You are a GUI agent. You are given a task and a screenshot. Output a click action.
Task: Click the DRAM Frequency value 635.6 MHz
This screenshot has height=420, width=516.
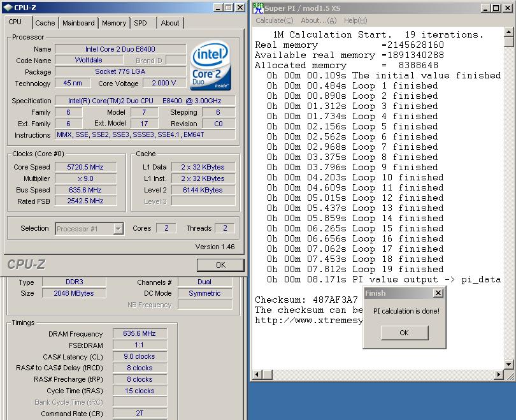[x=140, y=333]
